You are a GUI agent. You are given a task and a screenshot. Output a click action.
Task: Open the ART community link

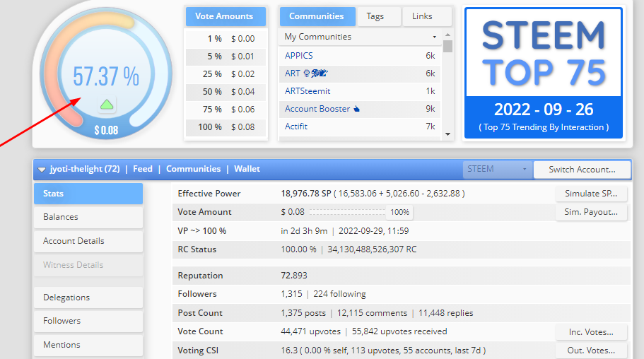click(x=306, y=73)
